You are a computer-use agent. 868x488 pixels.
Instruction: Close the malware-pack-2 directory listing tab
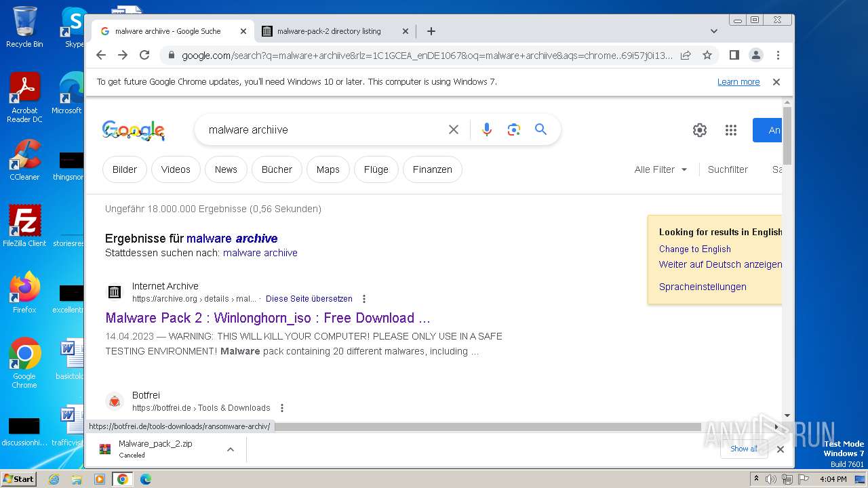406,31
